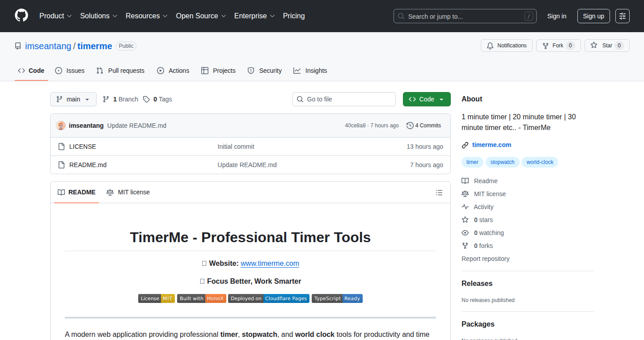Click the License MIT badge
Screen dimensions: 644x340
tap(156, 298)
